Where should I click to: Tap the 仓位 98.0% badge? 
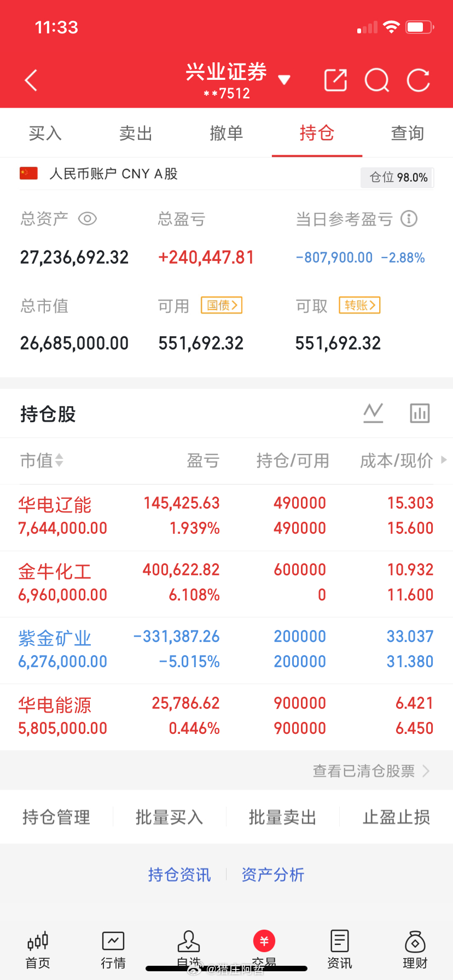397,177
